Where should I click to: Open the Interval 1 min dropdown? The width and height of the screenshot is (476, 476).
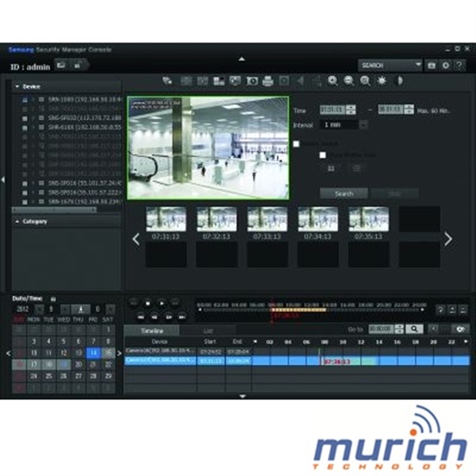tap(344, 125)
